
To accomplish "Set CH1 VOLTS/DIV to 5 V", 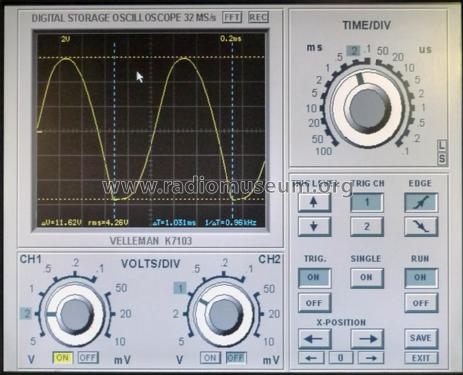I will [x=33, y=341].
